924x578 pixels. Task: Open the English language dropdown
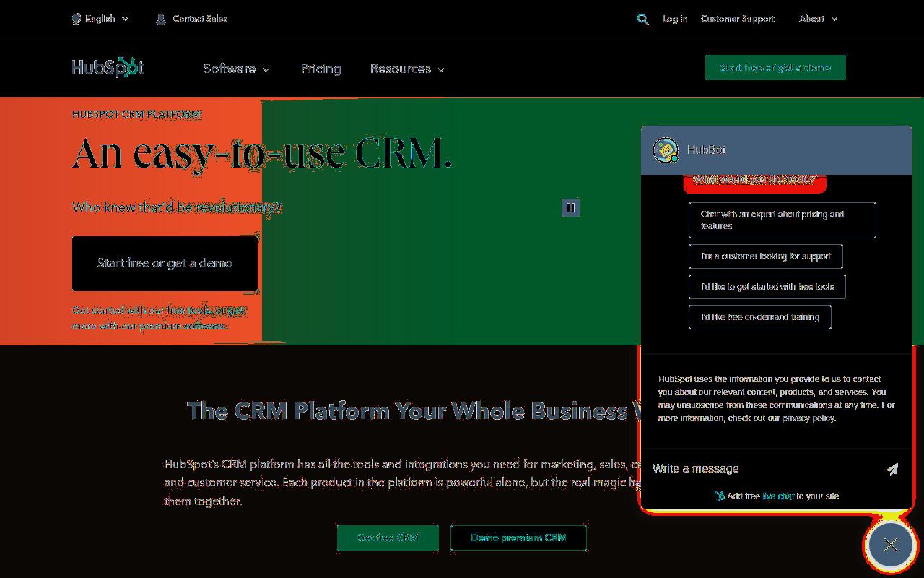[101, 19]
